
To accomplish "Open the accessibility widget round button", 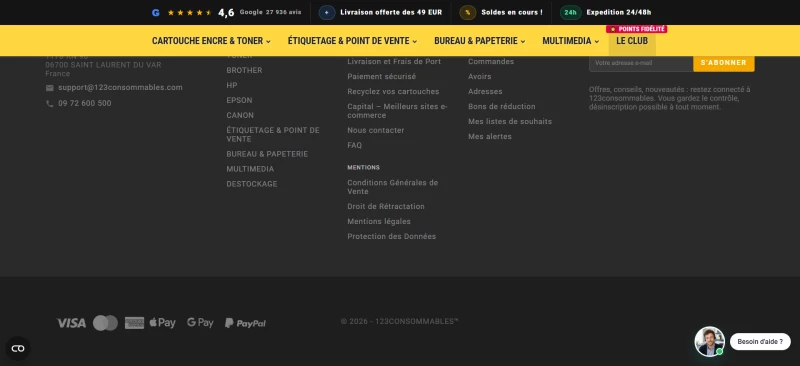I will click(18, 349).
